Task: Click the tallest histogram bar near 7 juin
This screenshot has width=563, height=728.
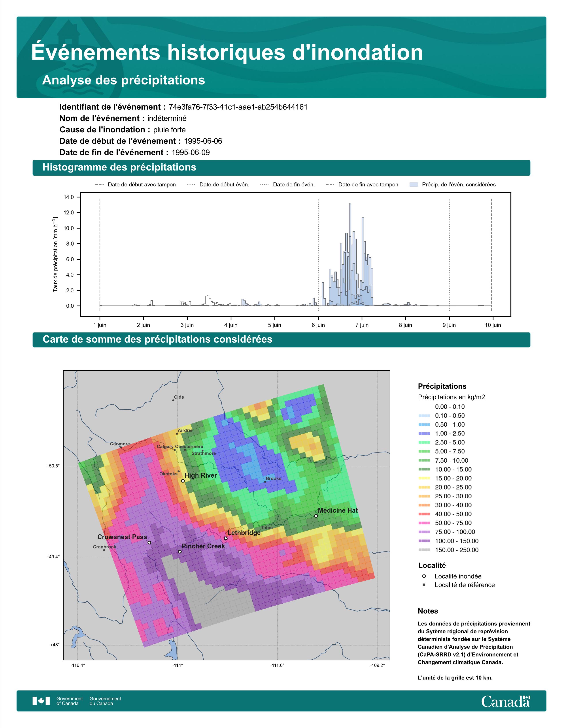Action: coord(350,254)
